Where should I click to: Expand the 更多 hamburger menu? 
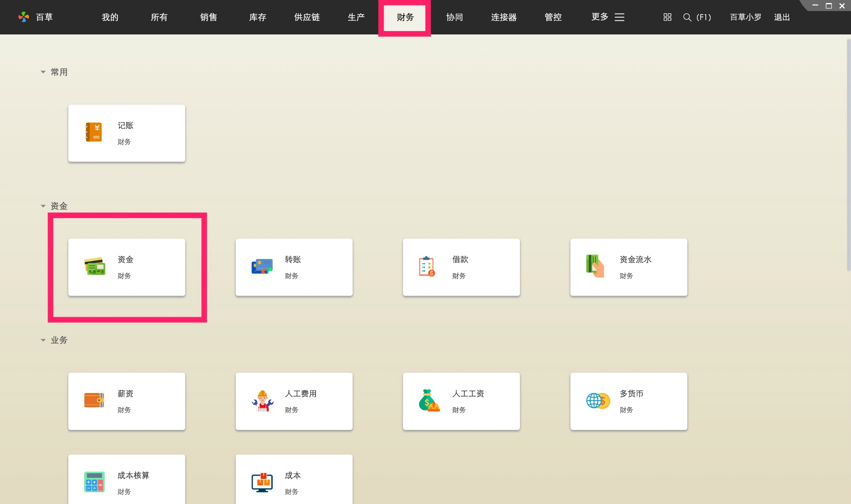point(620,17)
